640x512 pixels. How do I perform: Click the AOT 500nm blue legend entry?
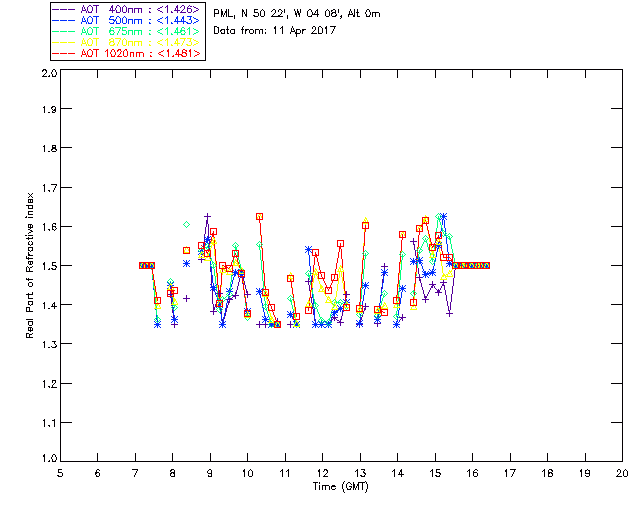[x=127, y=20]
